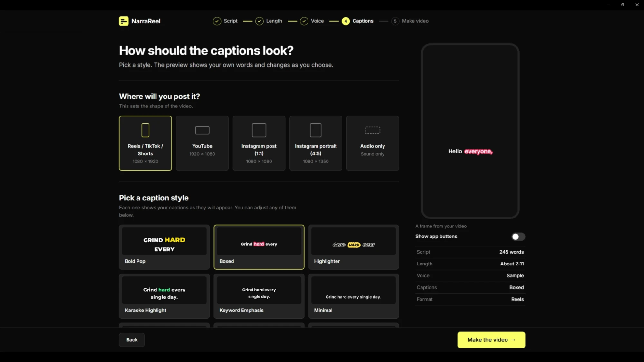644x362 pixels.
Task: Choose the Reels / TikTok / Shorts format
Action: pyautogui.click(x=146, y=143)
